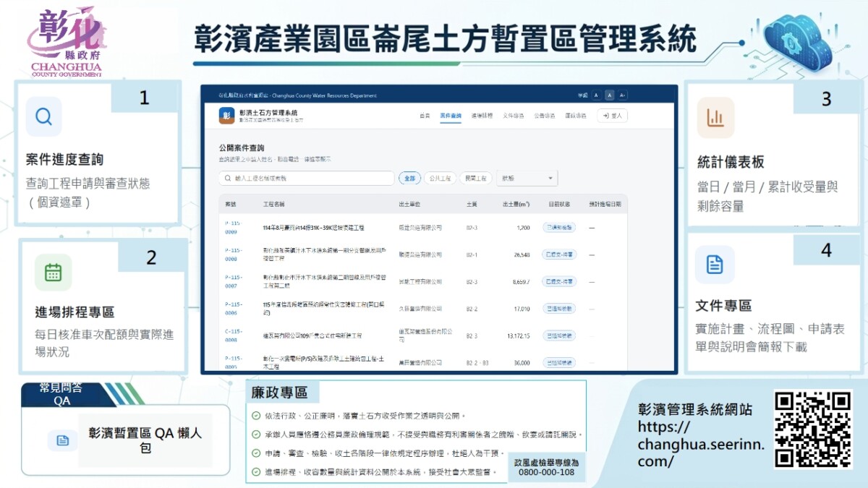Click the 工程名稱 column header
The height and width of the screenshot is (488, 868).
pyautogui.click(x=274, y=205)
